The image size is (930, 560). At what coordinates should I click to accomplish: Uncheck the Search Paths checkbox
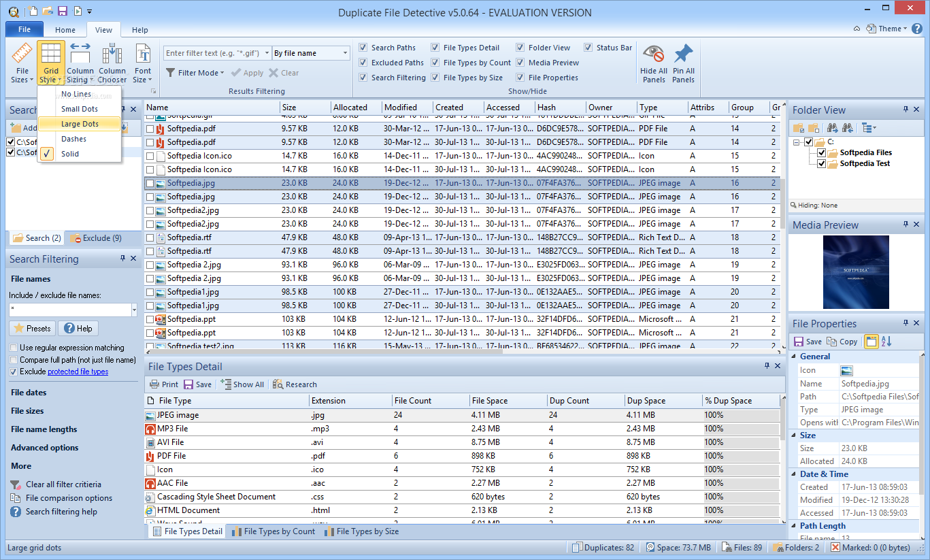(363, 48)
